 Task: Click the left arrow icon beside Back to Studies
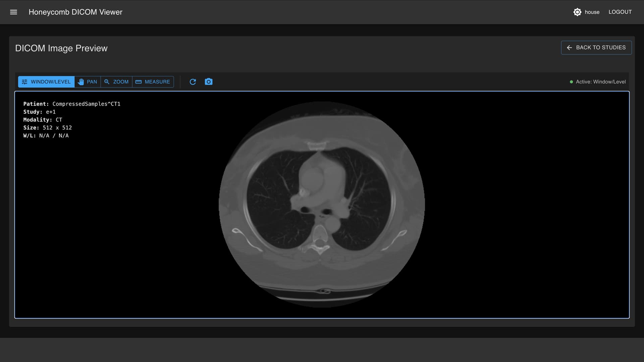coord(569,48)
